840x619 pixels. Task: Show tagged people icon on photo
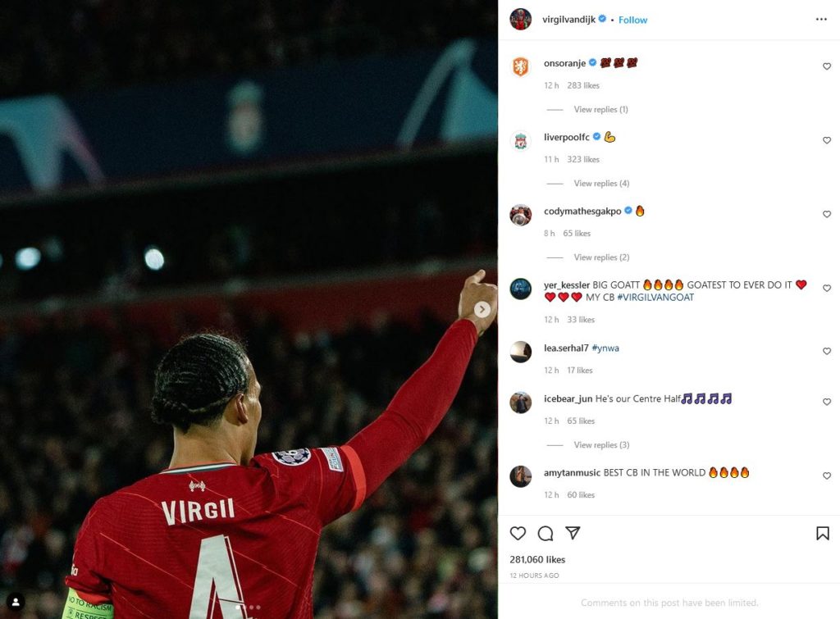click(x=16, y=602)
